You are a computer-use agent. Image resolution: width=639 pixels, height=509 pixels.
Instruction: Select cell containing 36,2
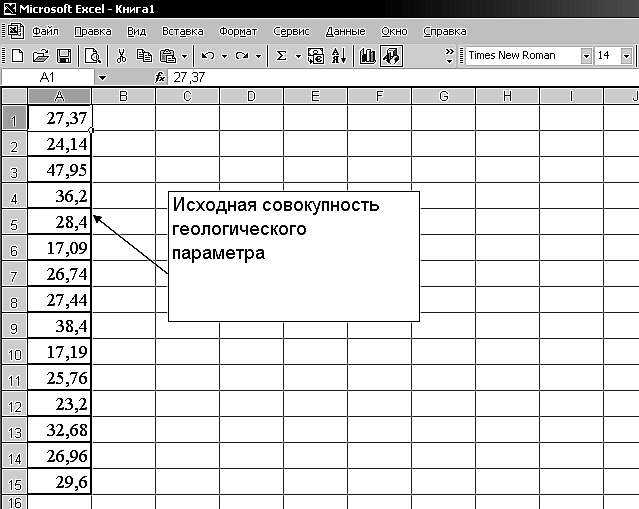click(x=59, y=196)
